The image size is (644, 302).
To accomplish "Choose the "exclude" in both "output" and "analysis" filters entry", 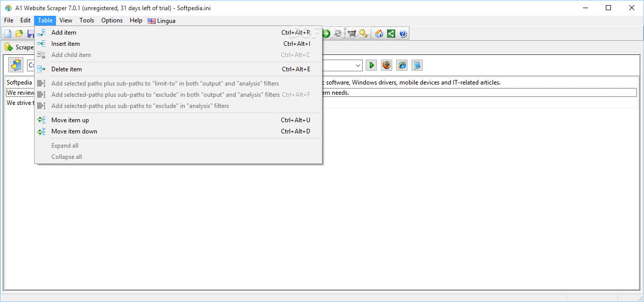I will [x=178, y=95].
